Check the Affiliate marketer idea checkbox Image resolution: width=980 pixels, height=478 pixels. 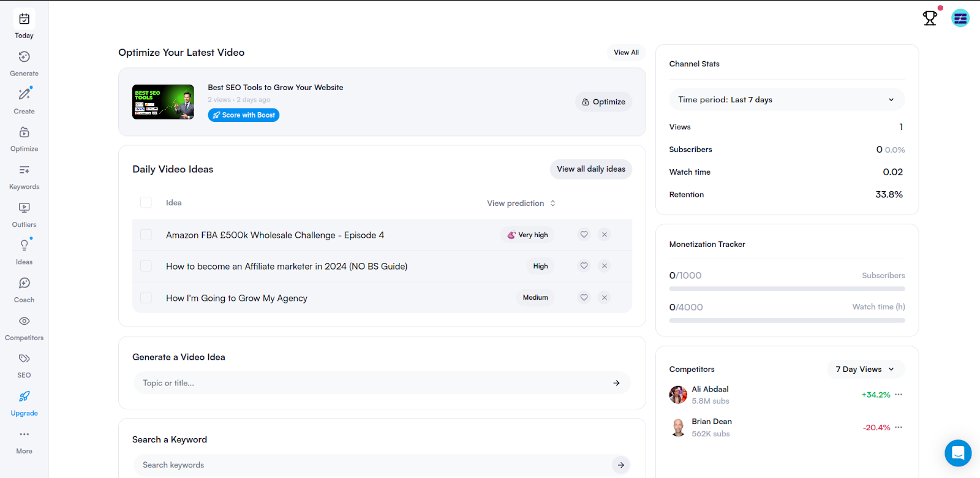146,266
